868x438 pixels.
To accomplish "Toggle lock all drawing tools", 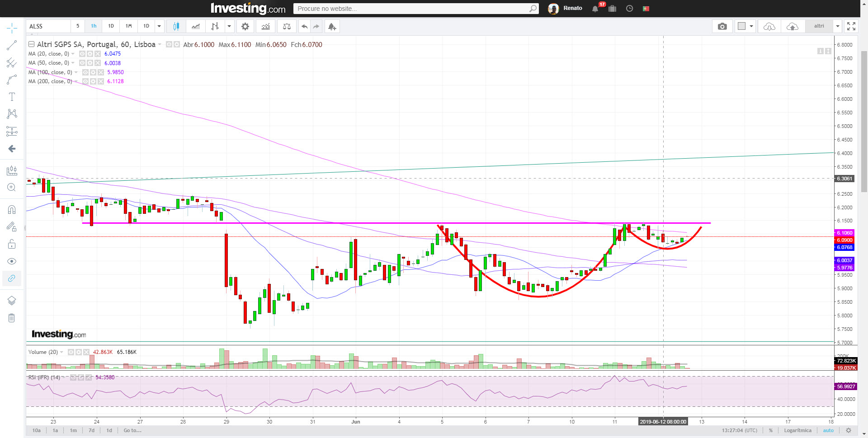I will (12, 245).
